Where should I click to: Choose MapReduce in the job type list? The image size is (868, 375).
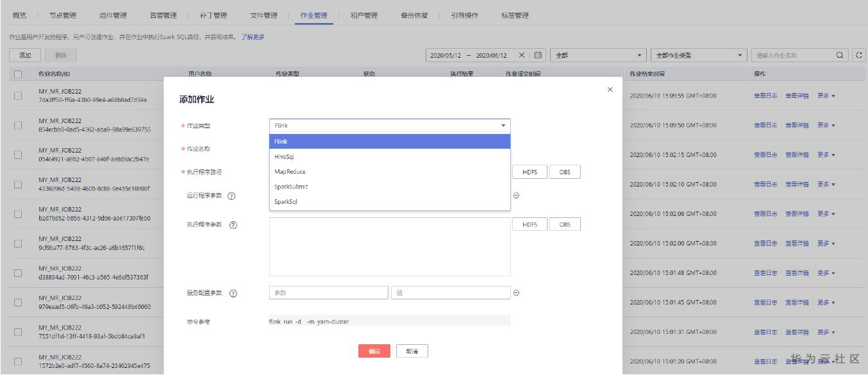390,172
